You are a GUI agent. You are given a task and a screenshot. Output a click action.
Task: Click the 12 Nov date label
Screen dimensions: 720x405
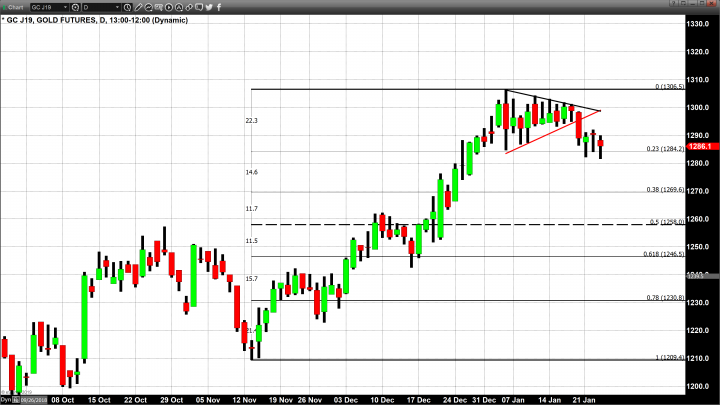[x=244, y=400]
